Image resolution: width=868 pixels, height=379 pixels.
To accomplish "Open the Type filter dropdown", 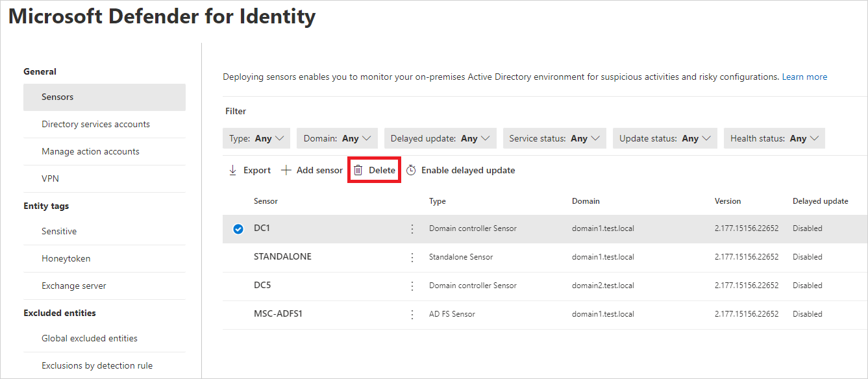I will click(256, 138).
